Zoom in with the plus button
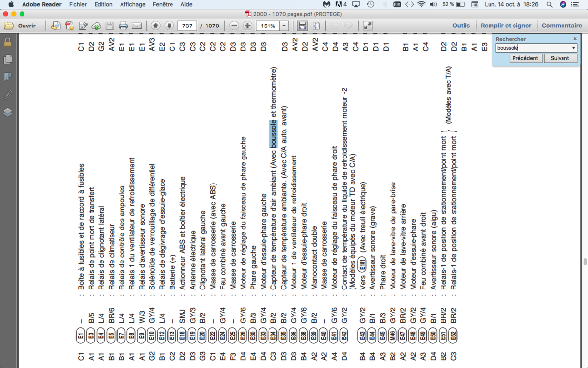This screenshot has width=588, height=368. tap(247, 26)
